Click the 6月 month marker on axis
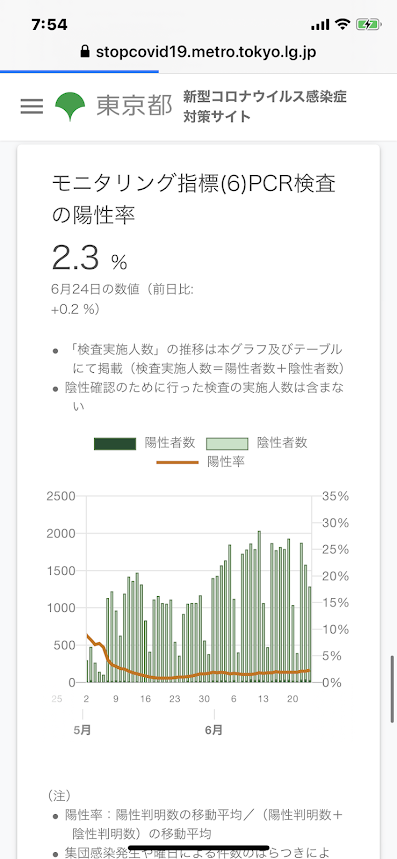This screenshot has height=859, width=397. (x=215, y=730)
